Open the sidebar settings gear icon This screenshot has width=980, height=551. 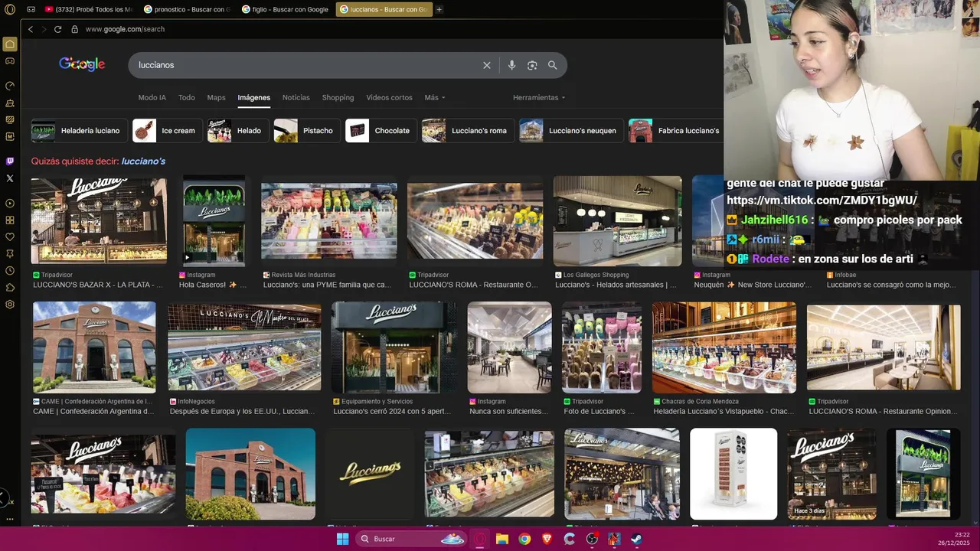pos(10,305)
